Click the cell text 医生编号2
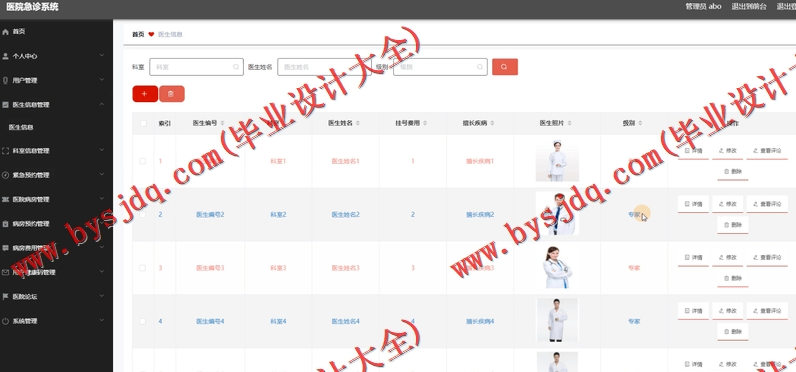796x372 pixels. [x=210, y=215]
